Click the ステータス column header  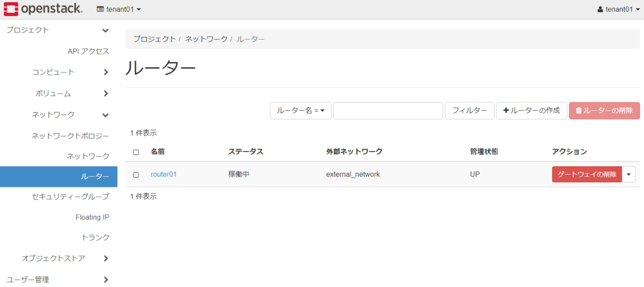pyautogui.click(x=246, y=152)
